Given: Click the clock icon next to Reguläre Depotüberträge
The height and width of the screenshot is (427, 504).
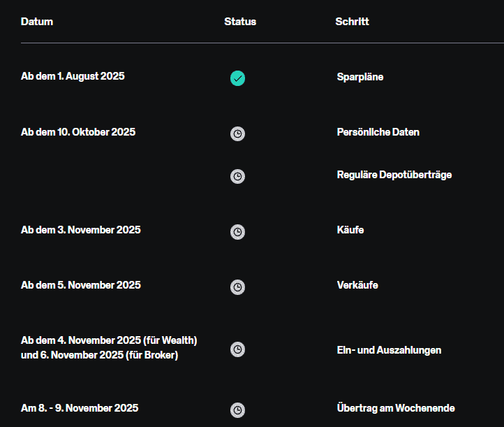Looking at the screenshot, I should coord(237,176).
